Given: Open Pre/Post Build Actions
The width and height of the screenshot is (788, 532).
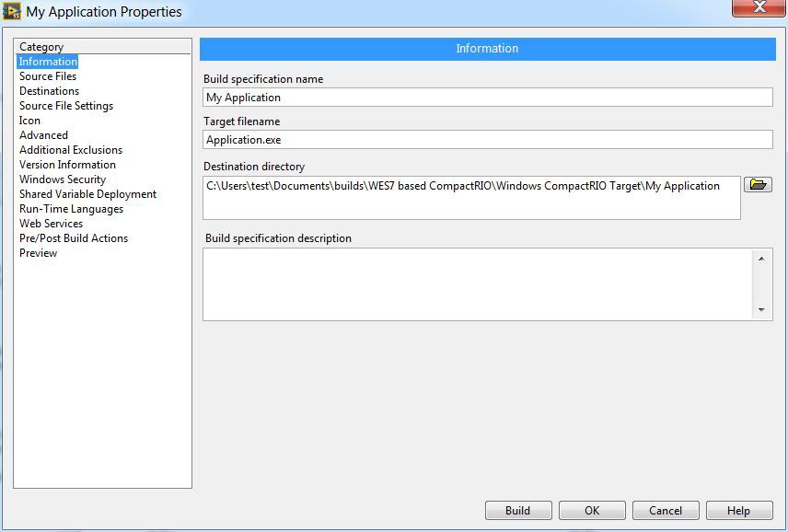Looking at the screenshot, I should coord(74,238).
